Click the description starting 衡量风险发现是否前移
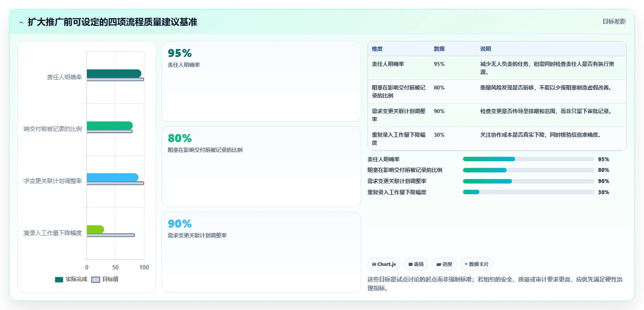644x310 pixels. point(546,88)
